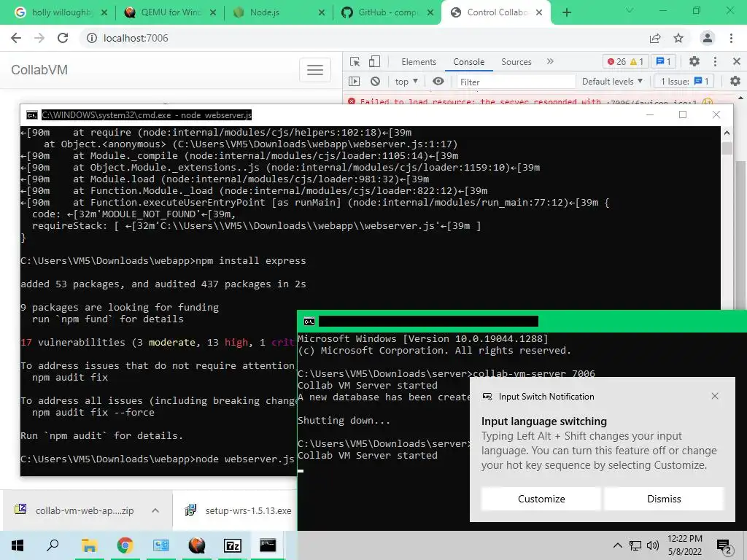Open the notification center icon
The image size is (747, 560).
(724, 546)
